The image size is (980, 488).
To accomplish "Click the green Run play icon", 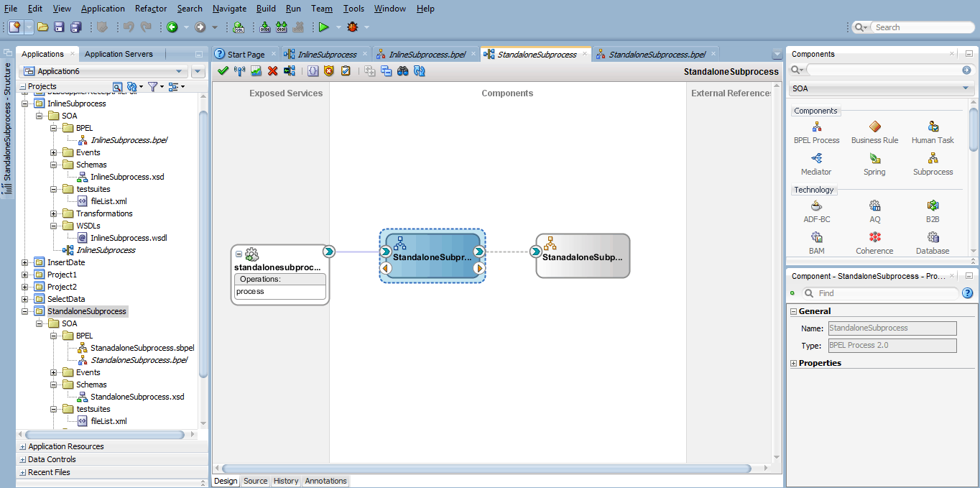I will click(x=324, y=27).
